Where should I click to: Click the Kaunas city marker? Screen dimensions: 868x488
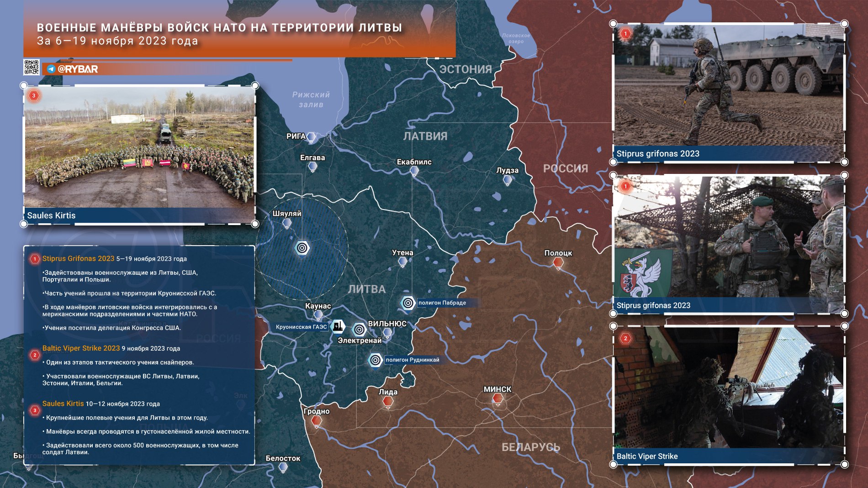(x=318, y=315)
